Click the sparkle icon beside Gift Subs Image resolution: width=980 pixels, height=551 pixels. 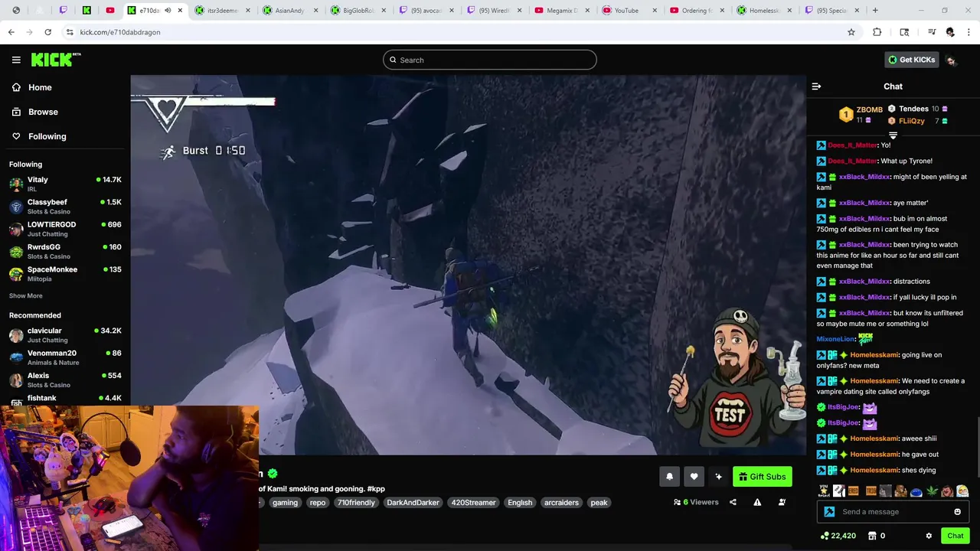coord(718,477)
